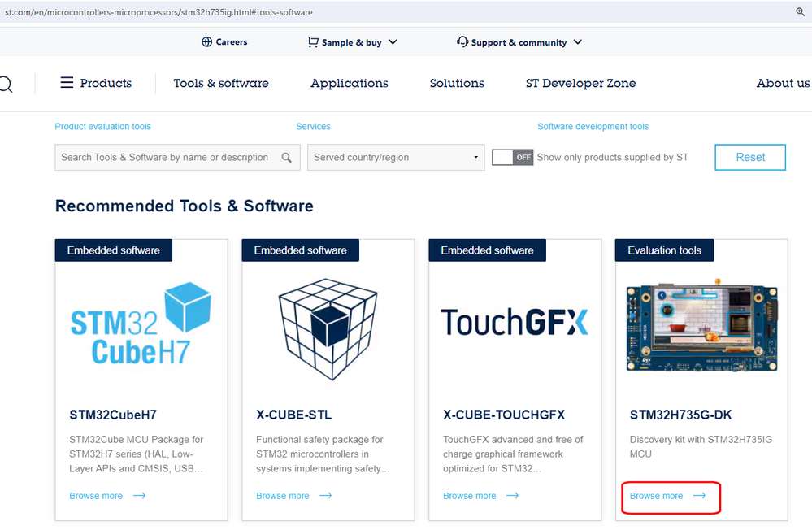Open the Applications menu
Screen dimensions: 812x530
(x=349, y=84)
